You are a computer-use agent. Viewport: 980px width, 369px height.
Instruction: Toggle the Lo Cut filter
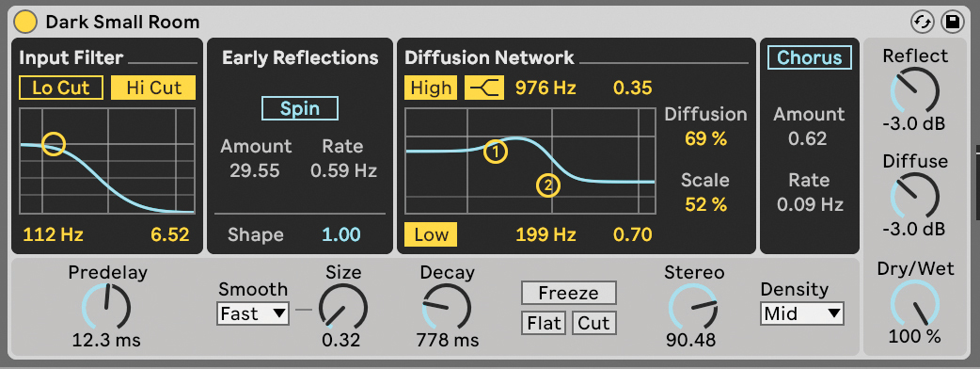pos(60,88)
